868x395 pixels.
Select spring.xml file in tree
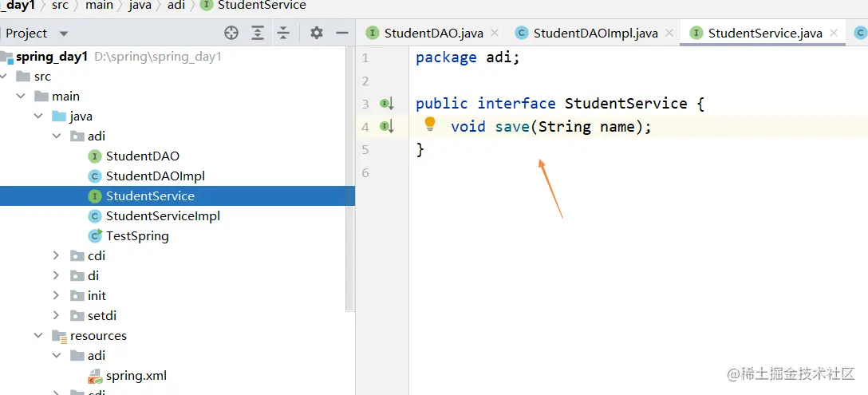click(136, 376)
